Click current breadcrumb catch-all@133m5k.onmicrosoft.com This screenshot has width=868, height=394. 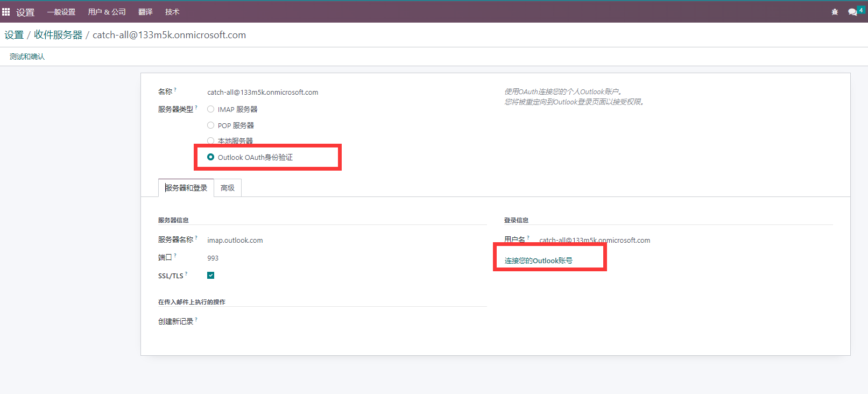tap(169, 35)
